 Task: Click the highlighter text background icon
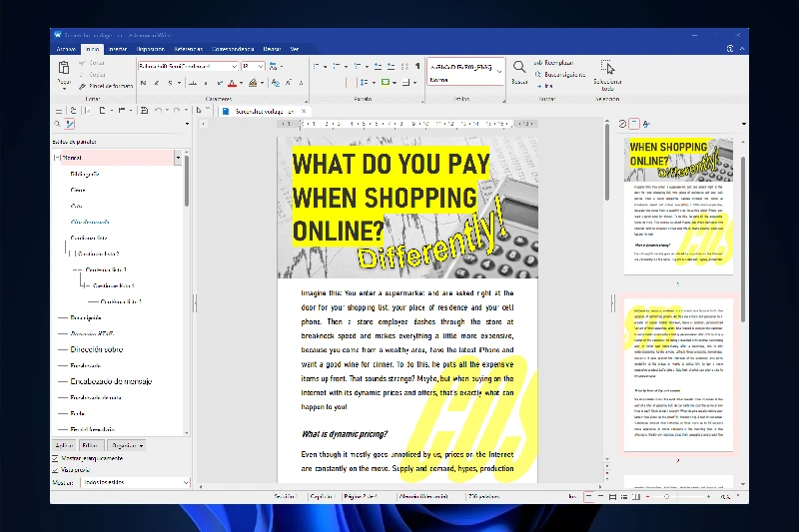[x=253, y=83]
